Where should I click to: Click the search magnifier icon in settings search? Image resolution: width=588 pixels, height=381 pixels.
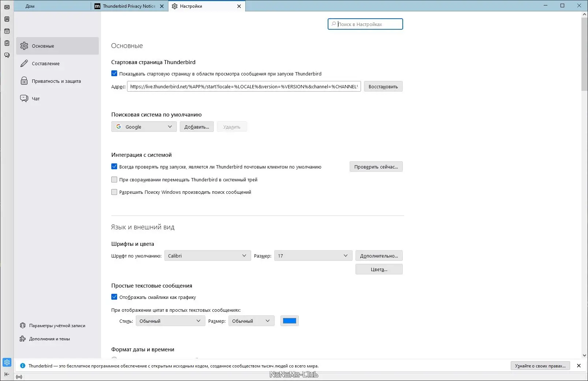coord(334,24)
